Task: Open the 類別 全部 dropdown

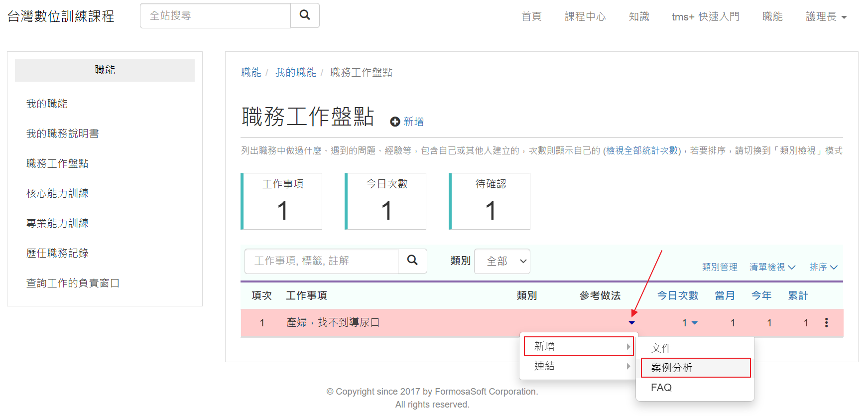Action: (502, 261)
